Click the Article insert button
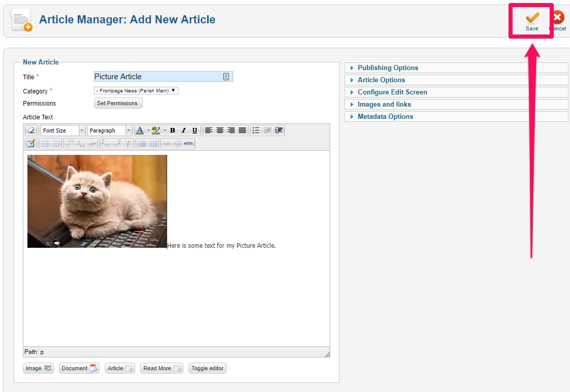 click(119, 368)
